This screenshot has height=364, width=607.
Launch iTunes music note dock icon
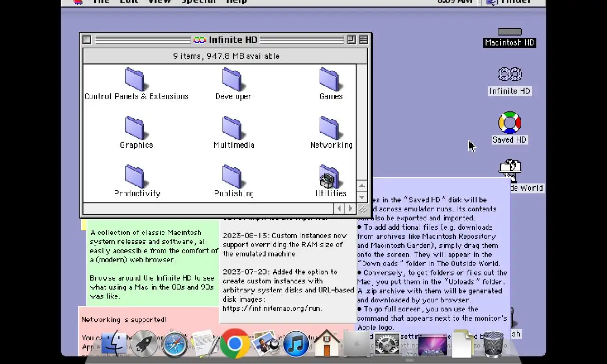click(296, 344)
